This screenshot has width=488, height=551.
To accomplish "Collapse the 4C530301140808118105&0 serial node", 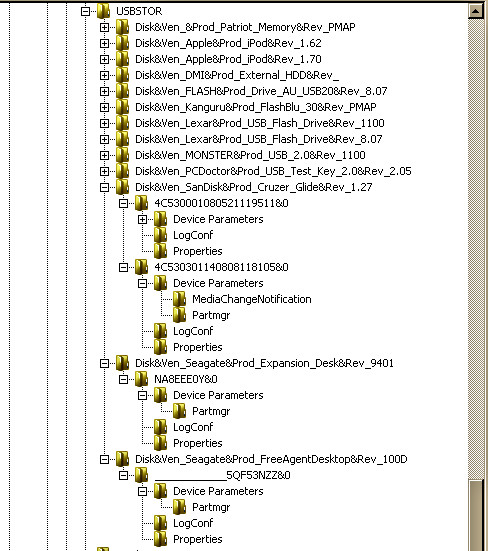I will pos(123,267).
